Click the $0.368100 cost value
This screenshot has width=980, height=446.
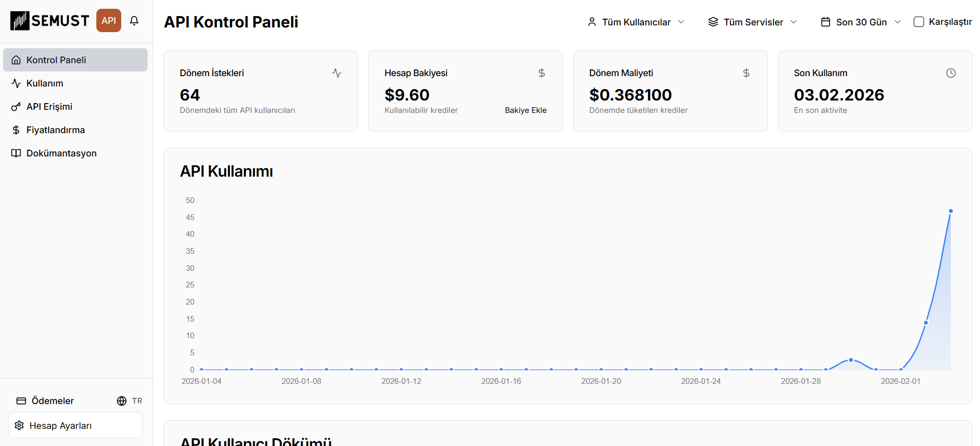pyautogui.click(x=630, y=95)
